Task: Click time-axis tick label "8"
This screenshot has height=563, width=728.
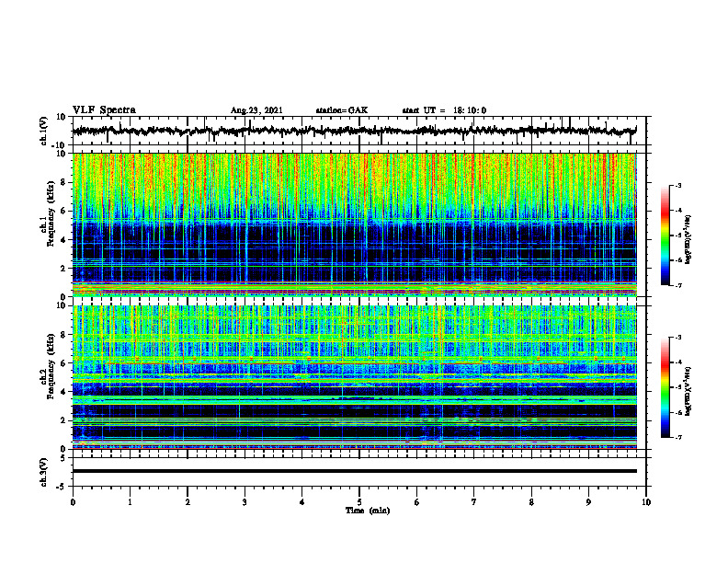Action: point(531,502)
